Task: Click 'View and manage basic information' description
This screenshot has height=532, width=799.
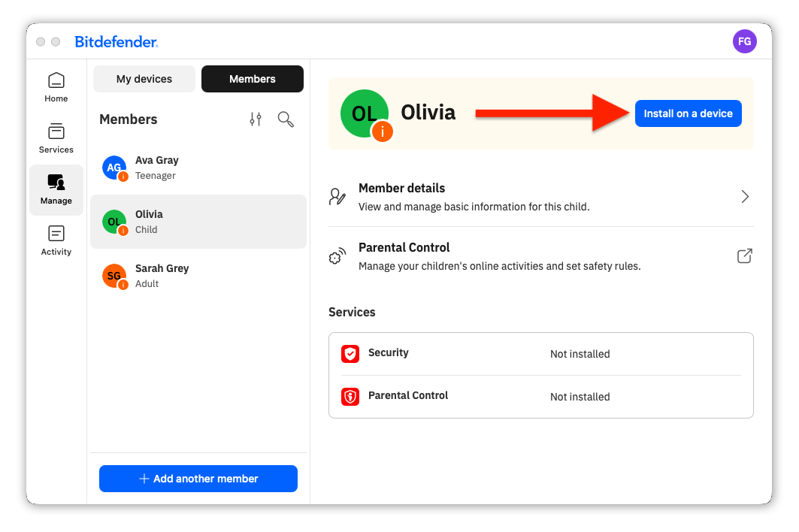Action: [474, 207]
